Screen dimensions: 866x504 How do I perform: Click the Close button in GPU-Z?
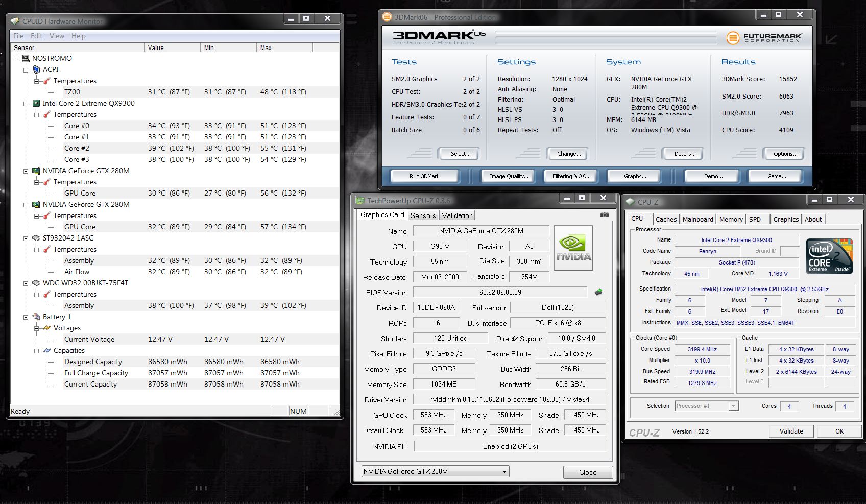pyautogui.click(x=587, y=472)
